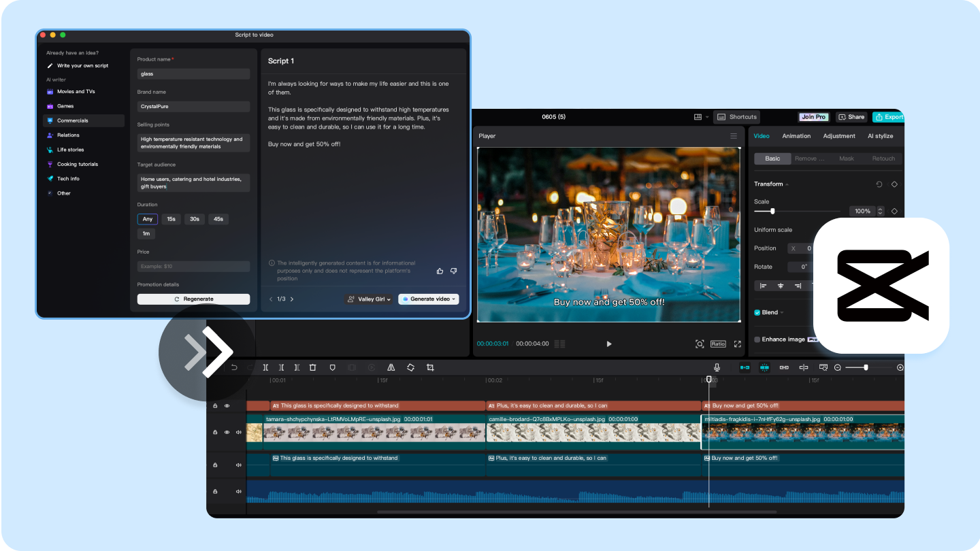The width and height of the screenshot is (980, 551).
Task: Mirror the clip with the flip icon
Action: 391,367
